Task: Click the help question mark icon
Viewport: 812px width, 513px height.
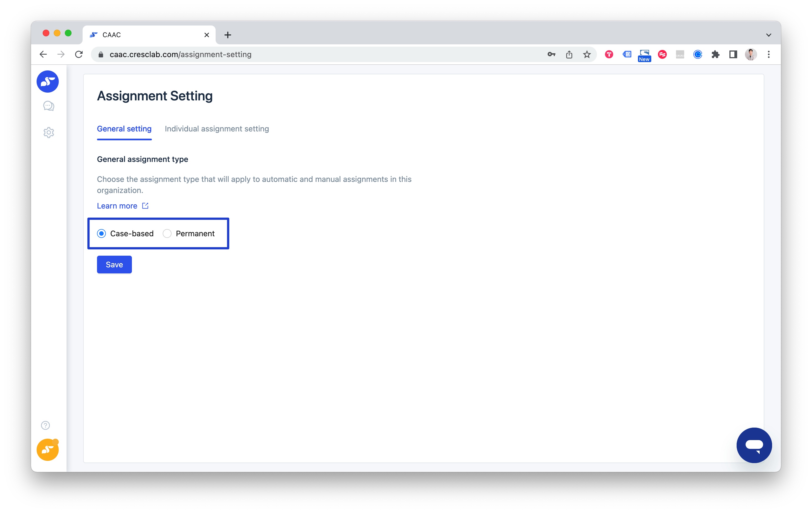Action: (x=45, y=425)
